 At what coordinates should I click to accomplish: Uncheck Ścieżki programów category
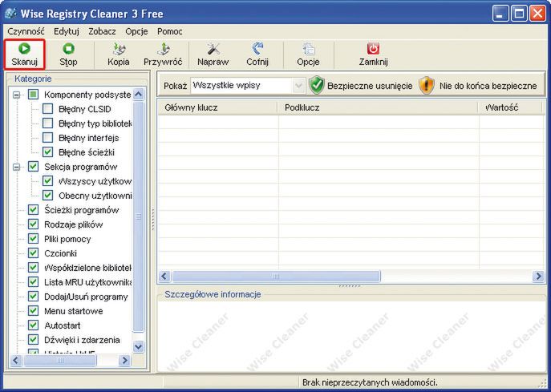pyautogui.click(x=33, y=210)
